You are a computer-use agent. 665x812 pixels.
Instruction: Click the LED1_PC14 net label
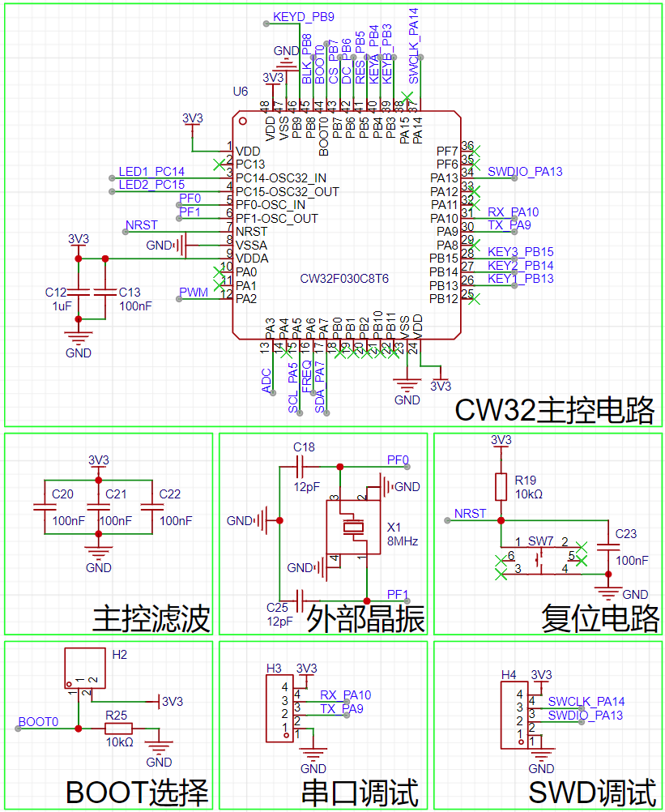click(151, 172)
